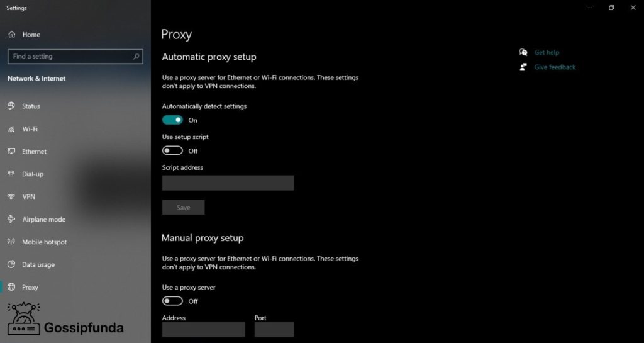Click the search magnifier icon
Image resolution: width=644 pixels, height=343 pixels.
(x=136, y=57)
